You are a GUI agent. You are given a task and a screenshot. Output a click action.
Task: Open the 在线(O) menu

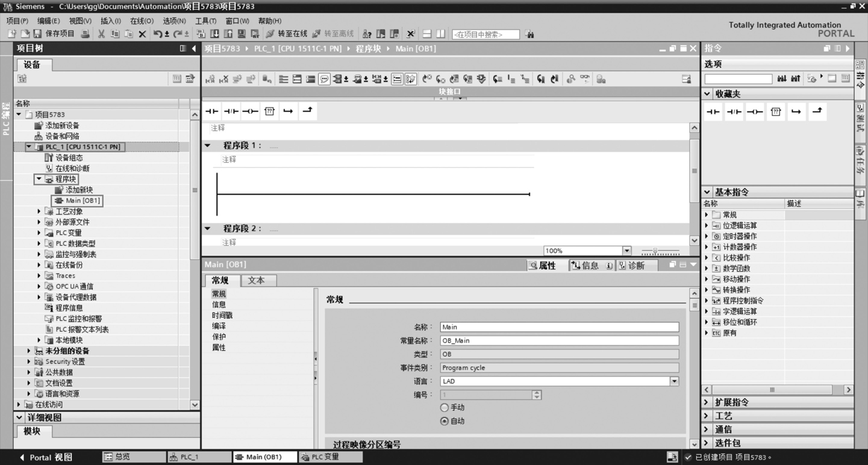(142, 20)
